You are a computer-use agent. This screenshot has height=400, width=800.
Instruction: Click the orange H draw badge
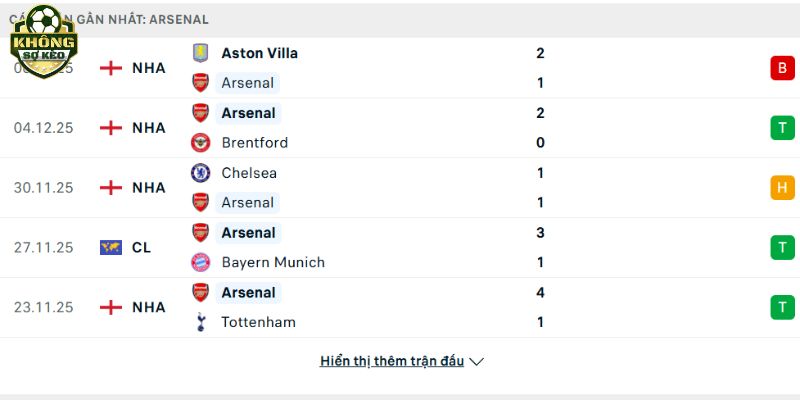781,187
